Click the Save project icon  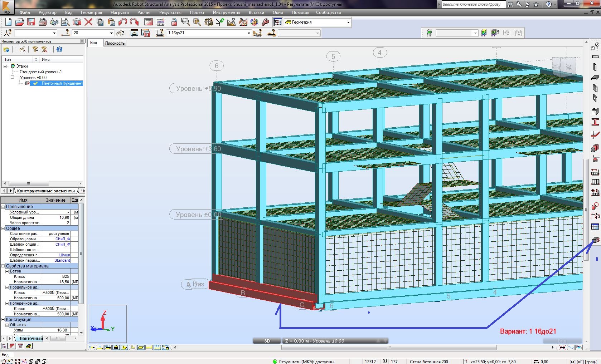click(x=31, y=22)
